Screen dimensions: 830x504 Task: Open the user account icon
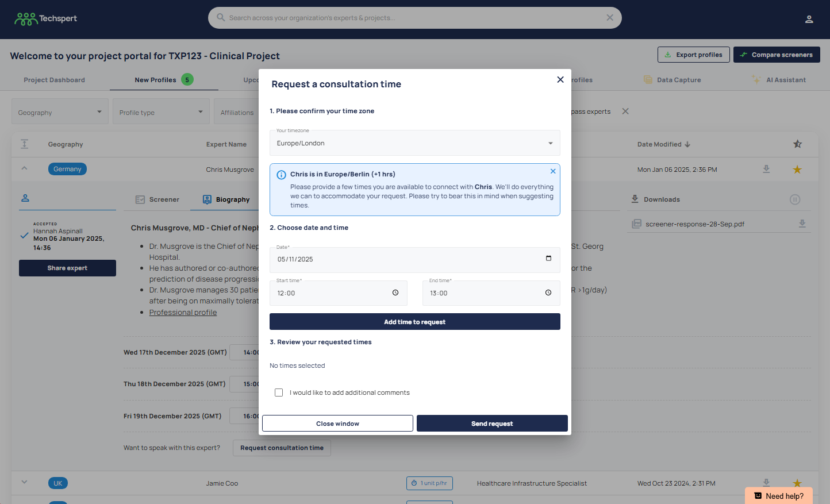pos(809,20)
